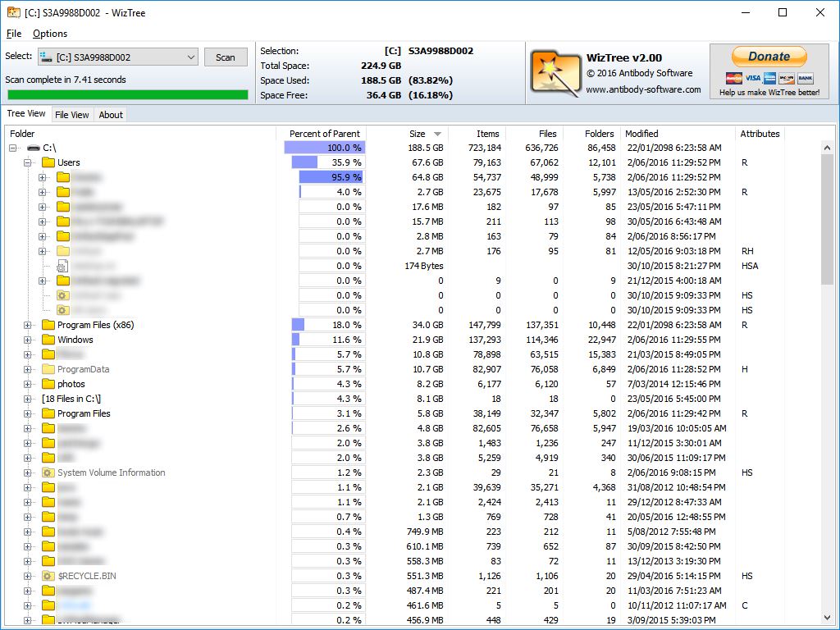Screen dimensions: 840x630
Task: Switch to the Tree View tab
Action: pos(26,113)
